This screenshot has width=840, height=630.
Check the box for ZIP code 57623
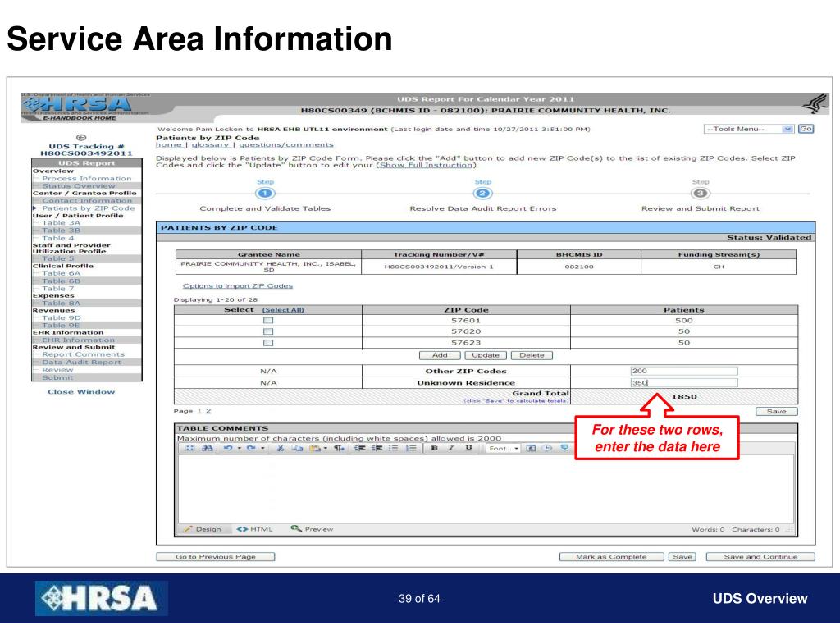point(268,343)
